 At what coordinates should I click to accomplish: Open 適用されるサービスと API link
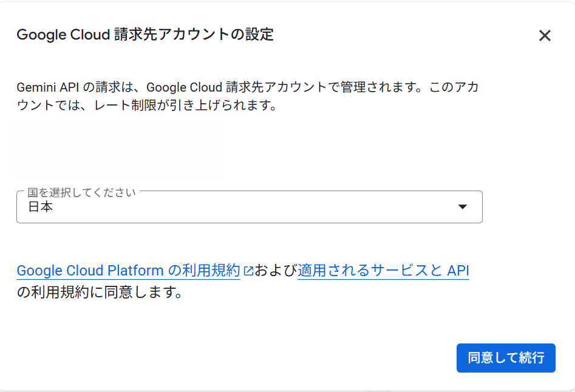click(383, 271)
